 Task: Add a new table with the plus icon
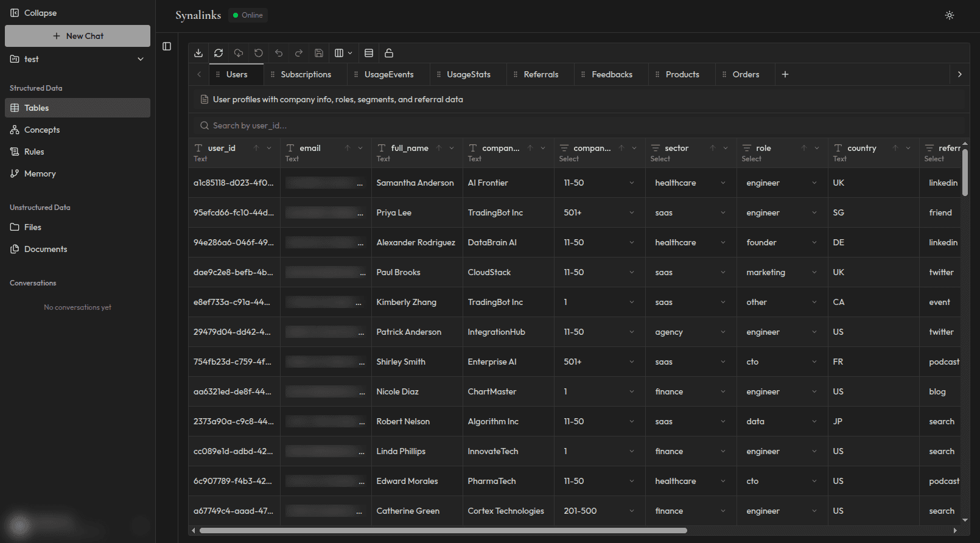coord(785,74)
